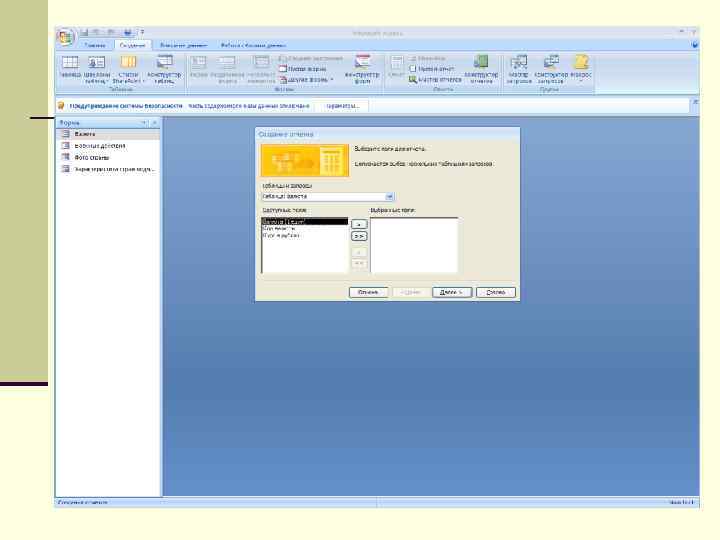Click the printer icon in quick access toolbar
720x540 pixels.
[128, 32]
